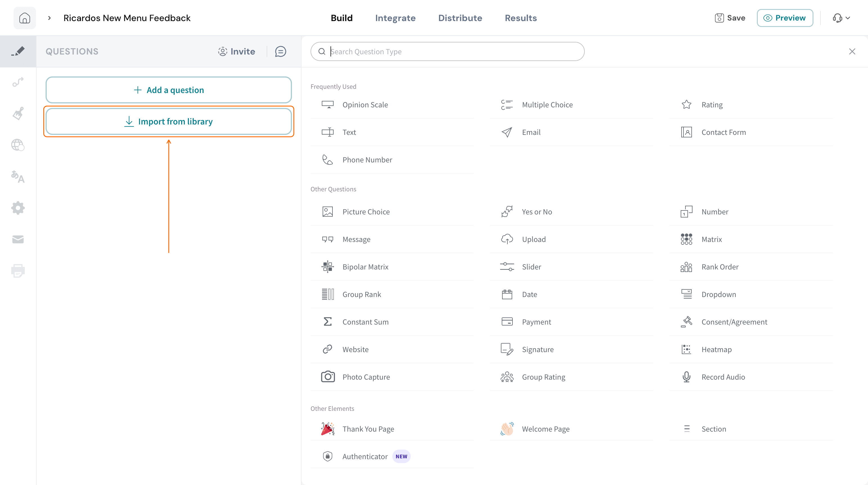Open the gear settings sidebar icon
The image size is (868, 485).
click(x=18, y=208)
